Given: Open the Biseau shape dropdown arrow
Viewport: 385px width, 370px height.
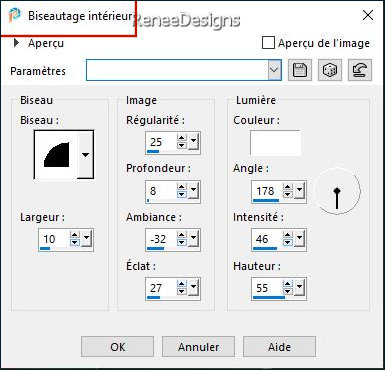Looking at the screenshot, I should 85,155.
